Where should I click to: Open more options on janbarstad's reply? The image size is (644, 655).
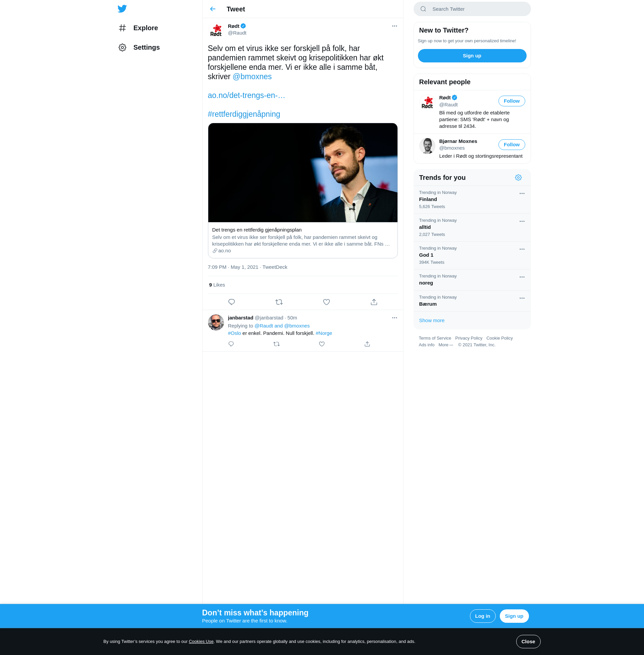(394, 318)
